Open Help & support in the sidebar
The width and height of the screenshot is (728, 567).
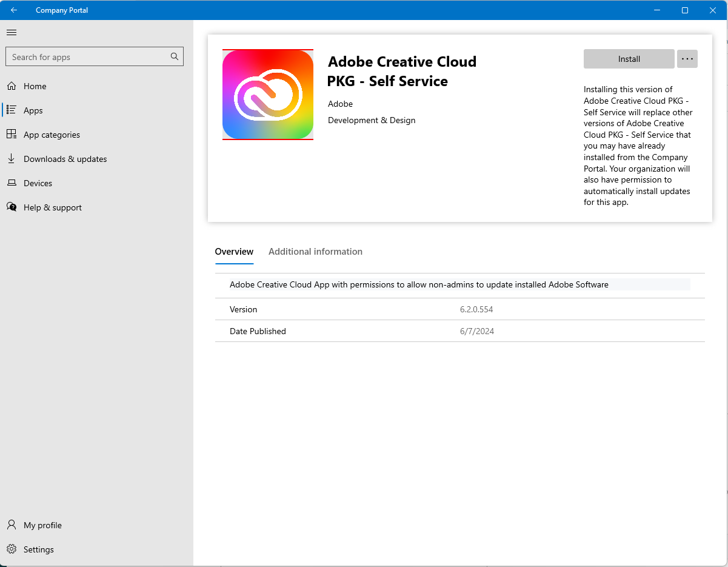(97, 207)
